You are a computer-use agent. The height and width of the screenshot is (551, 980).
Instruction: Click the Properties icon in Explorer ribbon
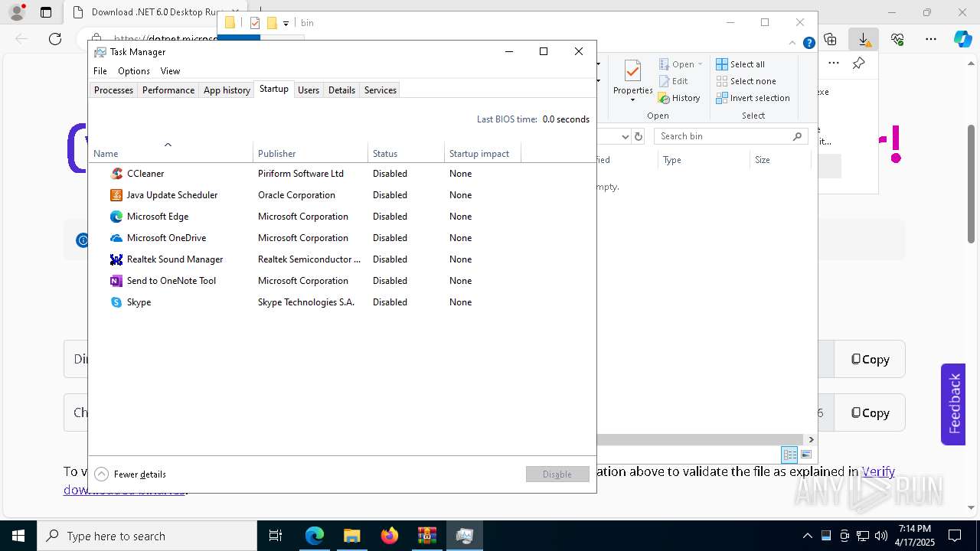632,71
